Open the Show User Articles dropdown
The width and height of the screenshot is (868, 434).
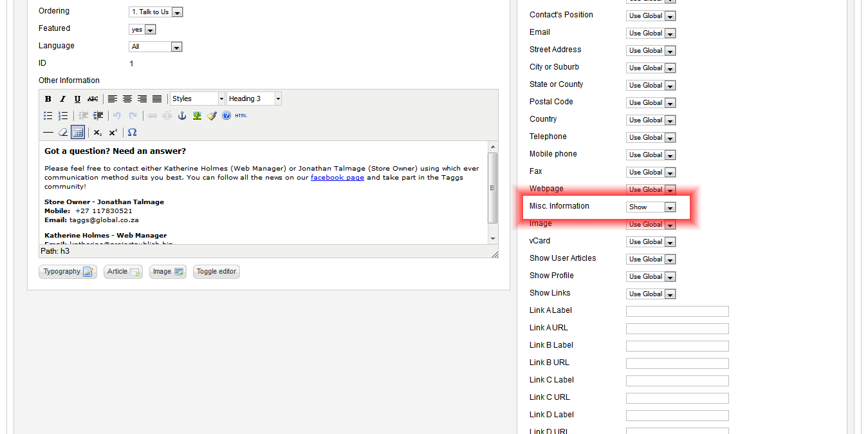(x=651, y=259)
